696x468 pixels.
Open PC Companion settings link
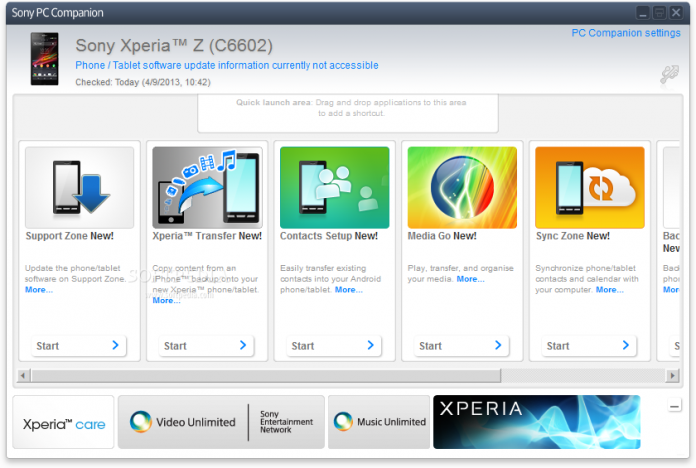click(x=626, y=33)
